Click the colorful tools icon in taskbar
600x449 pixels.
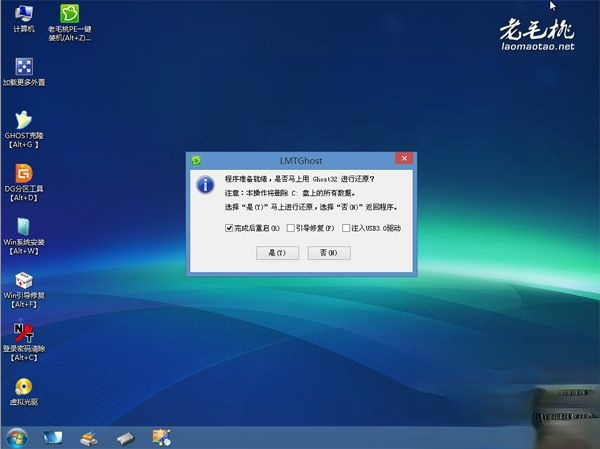click(x=162, y=438)
